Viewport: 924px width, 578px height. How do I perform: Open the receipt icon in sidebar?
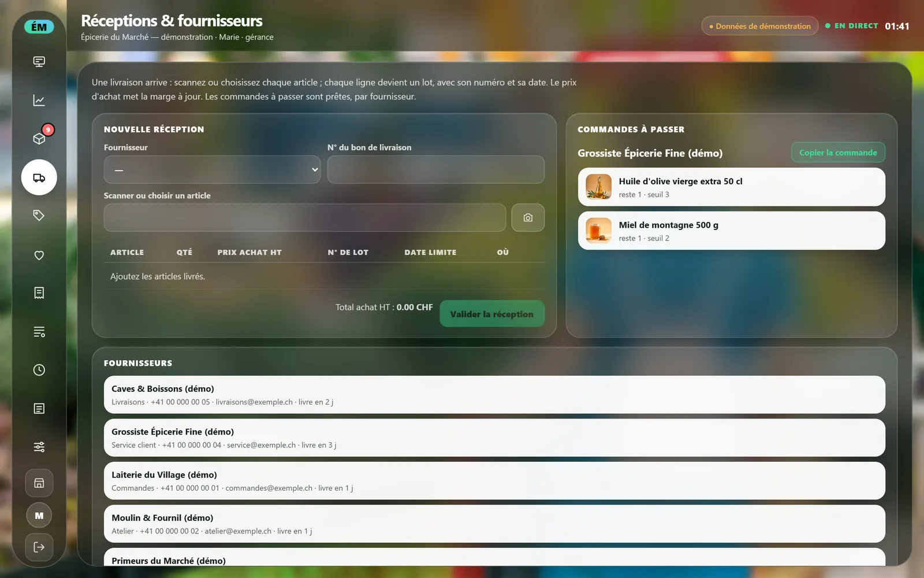[39, 293]
